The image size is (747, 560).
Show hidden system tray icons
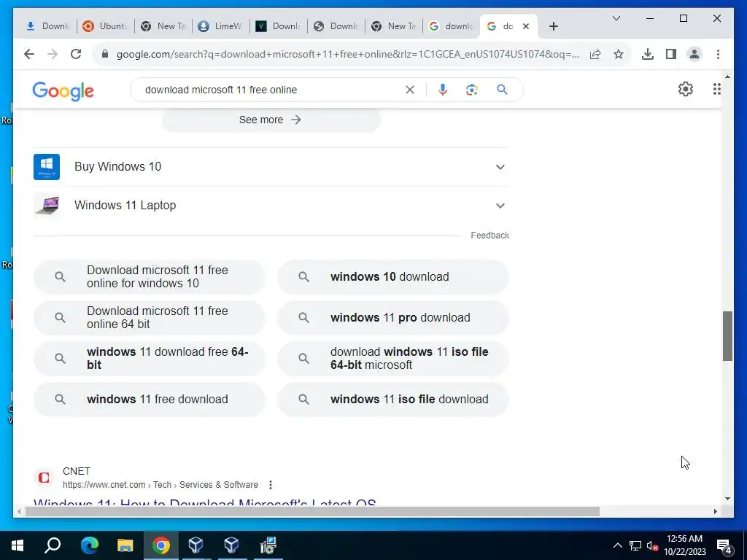click(x=617, y=545)
